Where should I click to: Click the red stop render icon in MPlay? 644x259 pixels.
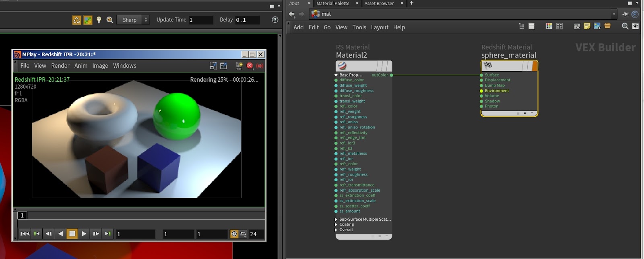tap(250, 66)
